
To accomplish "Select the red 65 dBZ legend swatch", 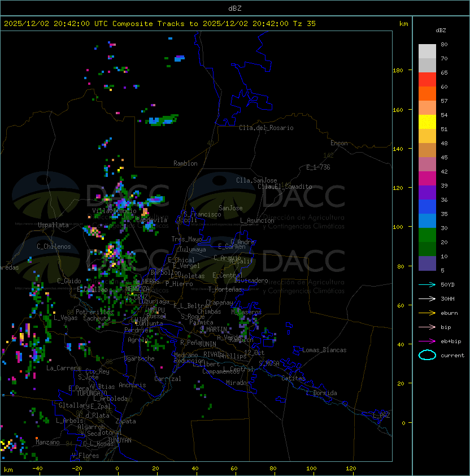I will coord(427,79).
